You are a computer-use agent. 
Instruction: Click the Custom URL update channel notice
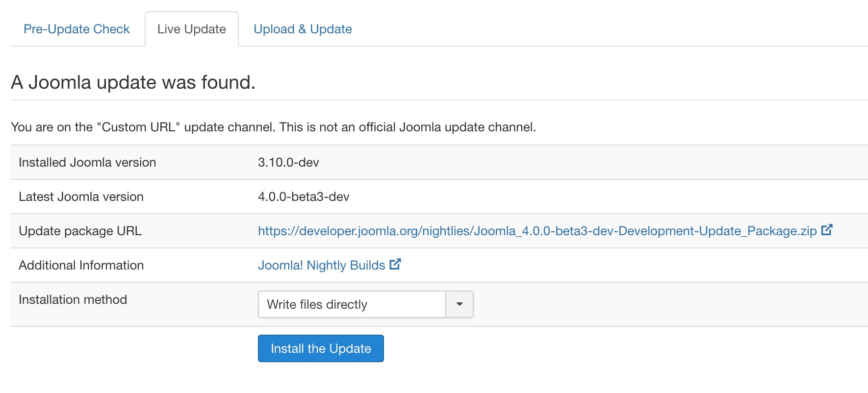click(273, 127)
